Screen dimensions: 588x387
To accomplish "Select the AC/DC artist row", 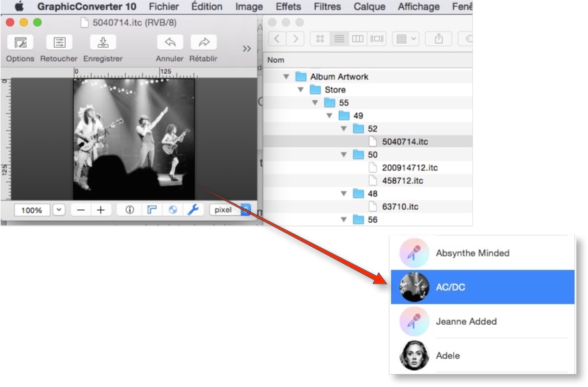I will pos(482,287).
